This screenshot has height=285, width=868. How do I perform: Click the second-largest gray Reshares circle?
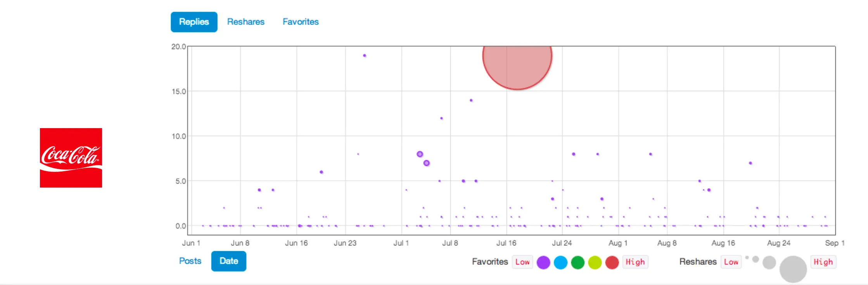(x=769, y=262)
